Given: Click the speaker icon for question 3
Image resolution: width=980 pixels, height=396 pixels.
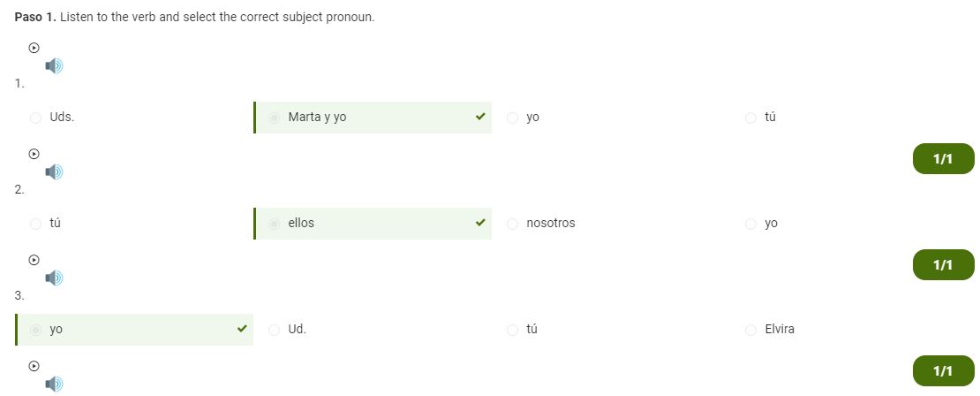Looking at the screenshot, I should (54, 278).
